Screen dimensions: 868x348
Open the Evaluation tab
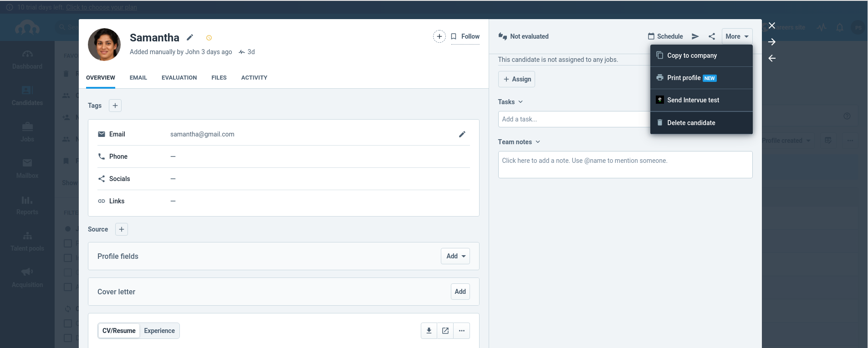coord(179,78)
